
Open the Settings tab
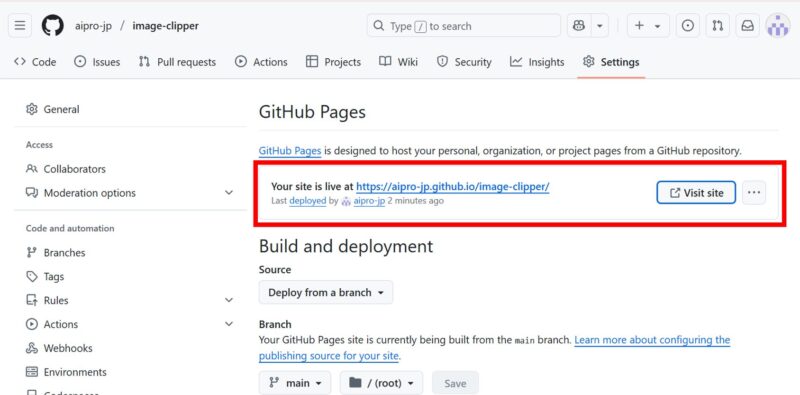611,62
